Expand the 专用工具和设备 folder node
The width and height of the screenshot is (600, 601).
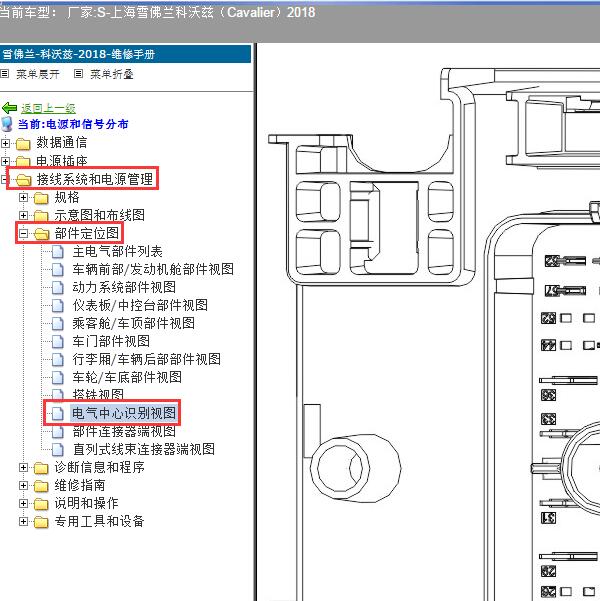[x=23, y=521]
